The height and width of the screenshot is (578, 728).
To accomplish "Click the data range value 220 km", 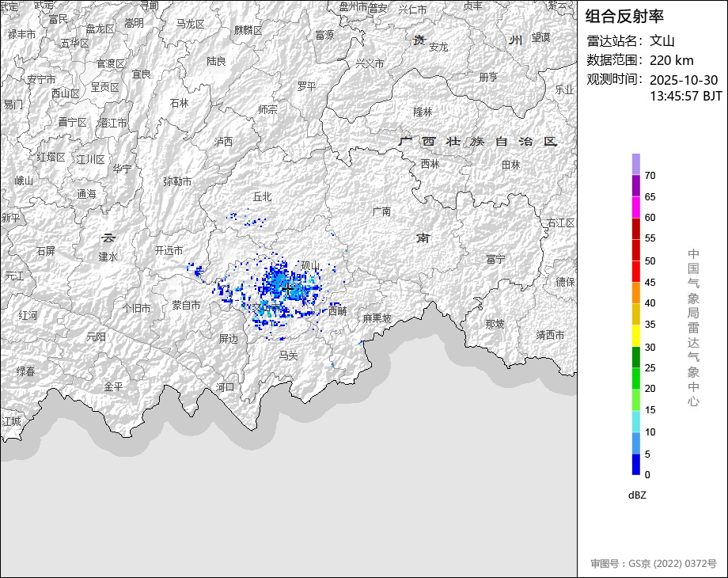I will pos(671,60).
